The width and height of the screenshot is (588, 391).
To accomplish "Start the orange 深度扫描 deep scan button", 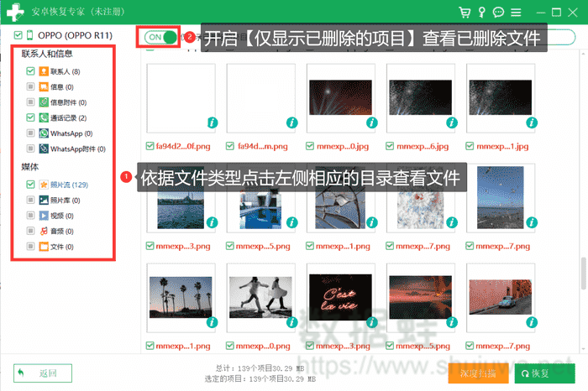I will point(480,373).
